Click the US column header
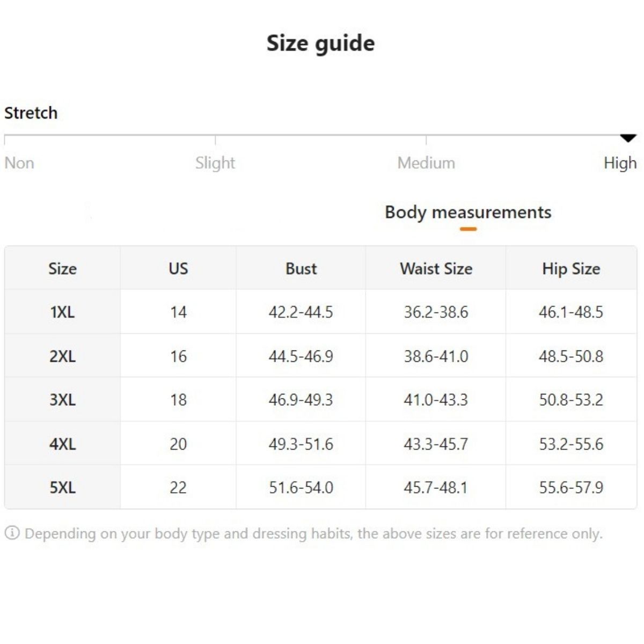This screenshot has height=644, width=644. [x=178, y=268]
